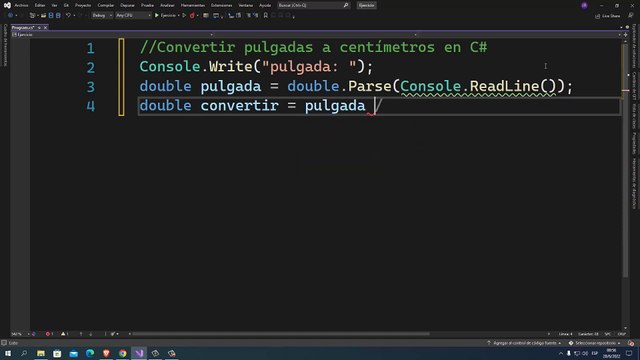This screenshot has height=360, width=640.
Task: Click the ESP language indicator in tray
Action: tap(595, 353)
